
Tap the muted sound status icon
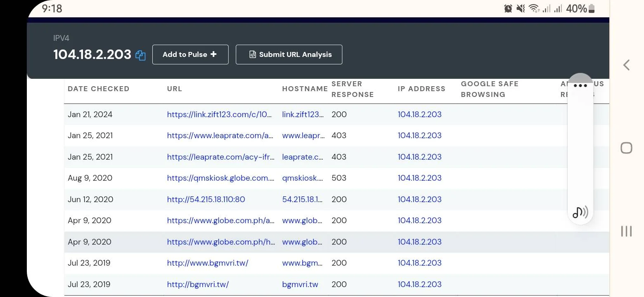click(x=521, y=9)
